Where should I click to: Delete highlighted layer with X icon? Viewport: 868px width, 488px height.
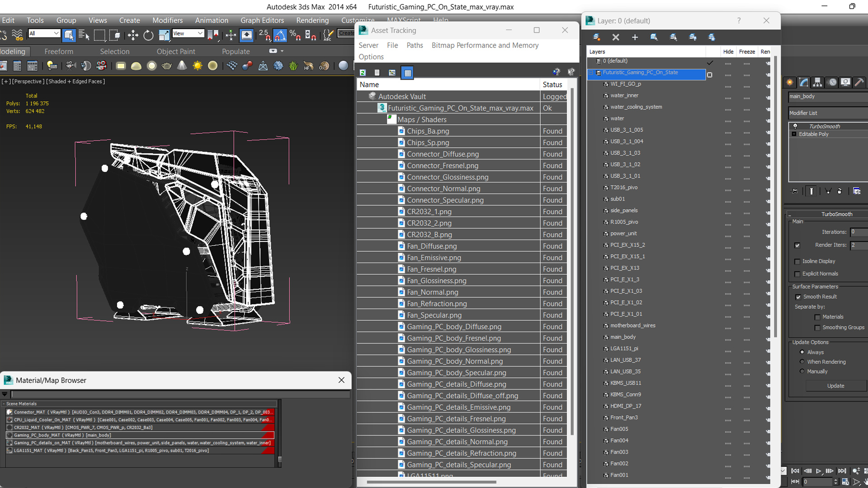pyautogui.click(x=616, y=37)
